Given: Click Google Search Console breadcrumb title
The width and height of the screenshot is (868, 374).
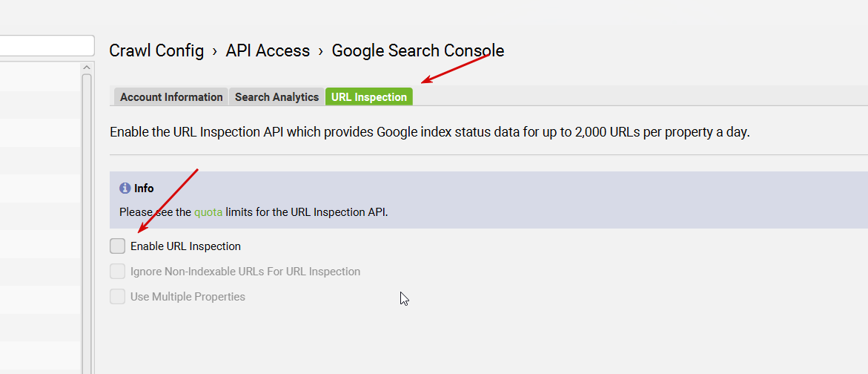Looking at the screenshot, I should click(x=418, y=51).
